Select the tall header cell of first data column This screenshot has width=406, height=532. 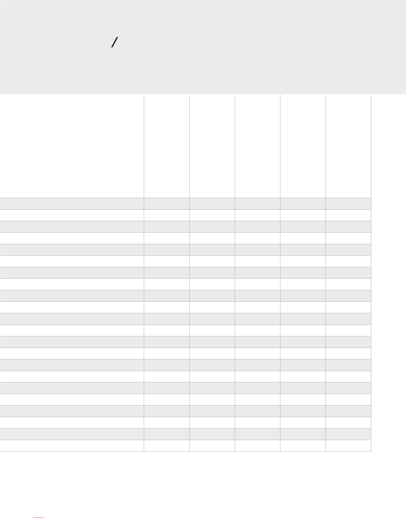(x=167, y=146)
